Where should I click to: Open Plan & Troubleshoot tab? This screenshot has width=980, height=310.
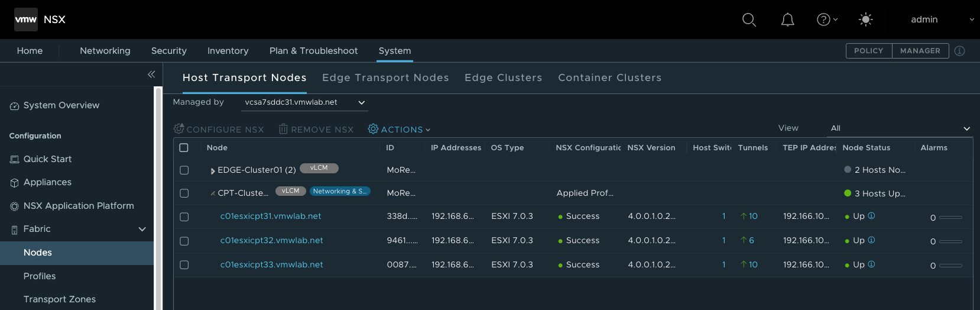point(314,51)
